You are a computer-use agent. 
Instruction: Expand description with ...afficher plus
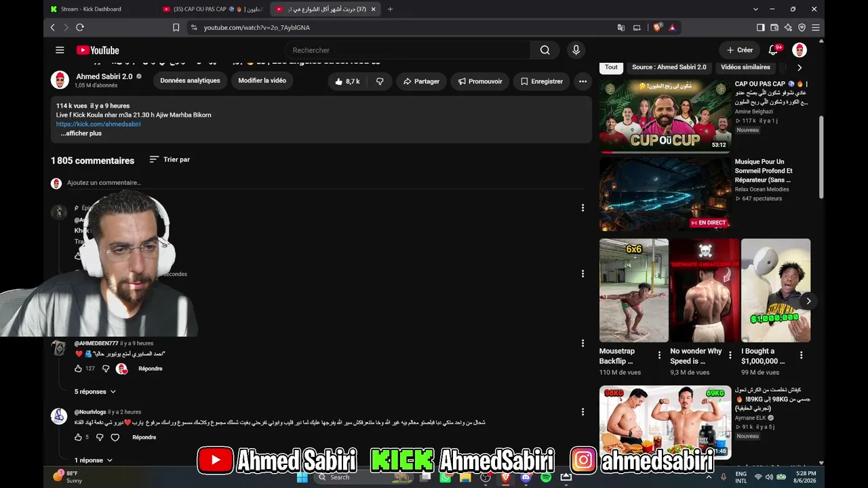click(x=81, y=134)
